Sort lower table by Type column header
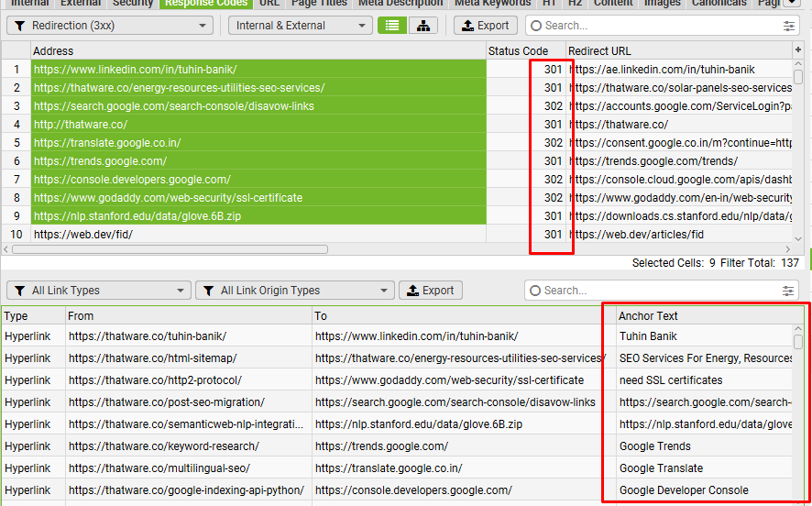The height and width of the screenshot is (506, 812). 33,316
